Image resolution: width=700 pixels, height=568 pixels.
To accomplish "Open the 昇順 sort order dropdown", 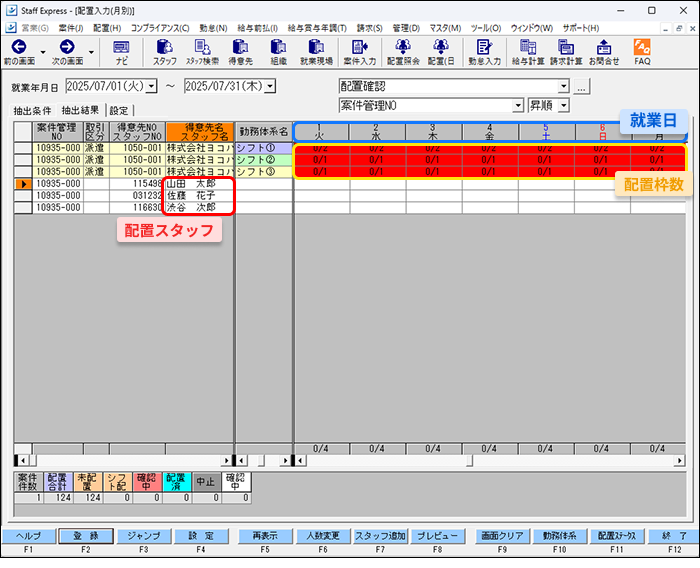I will click(x=564, y=106).
